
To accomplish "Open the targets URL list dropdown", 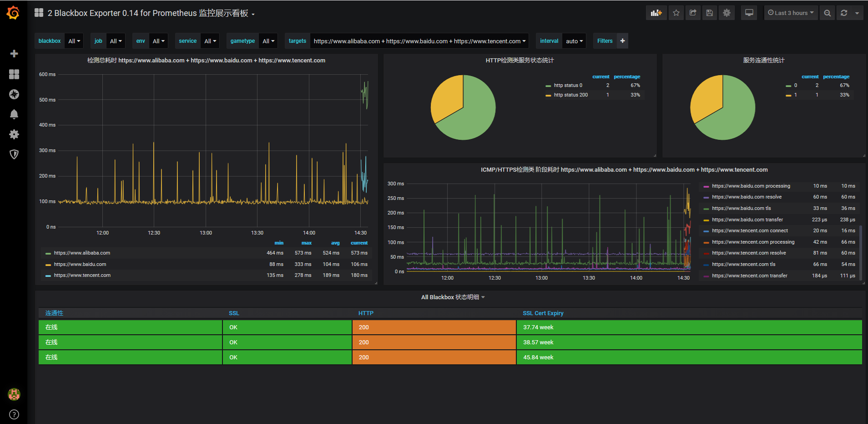I will [x=419, y=41].
